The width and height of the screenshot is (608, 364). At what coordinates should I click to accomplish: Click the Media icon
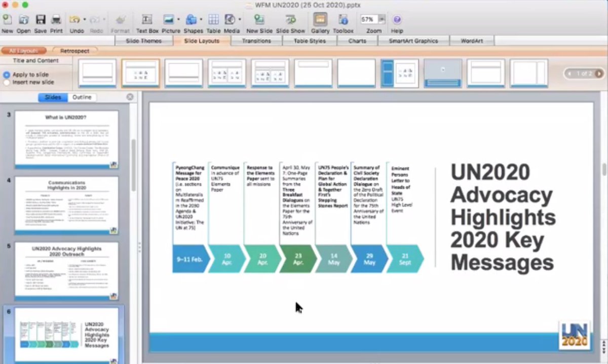click(x=230, y=20)
